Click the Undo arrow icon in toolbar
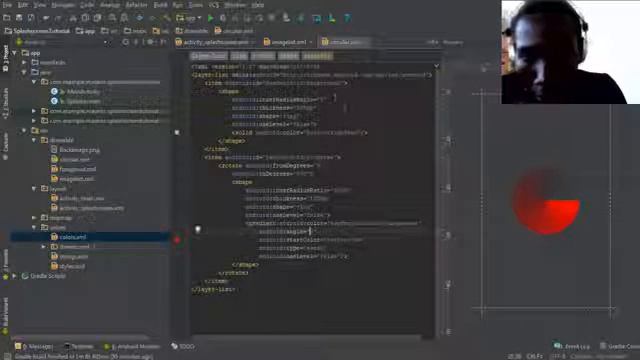640x360 pixels. 46,18
